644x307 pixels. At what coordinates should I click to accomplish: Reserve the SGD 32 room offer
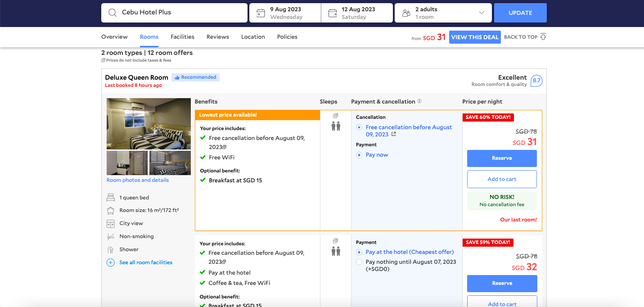502,284
